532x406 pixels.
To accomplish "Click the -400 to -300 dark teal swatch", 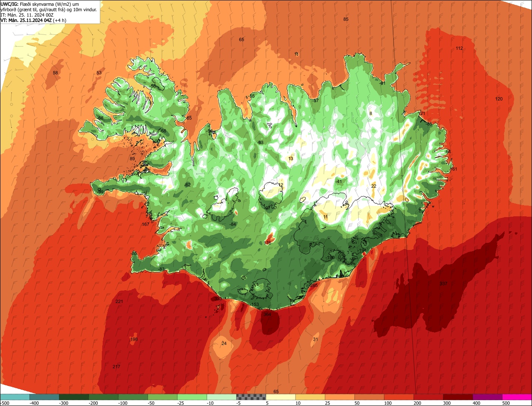I will 44,397.
